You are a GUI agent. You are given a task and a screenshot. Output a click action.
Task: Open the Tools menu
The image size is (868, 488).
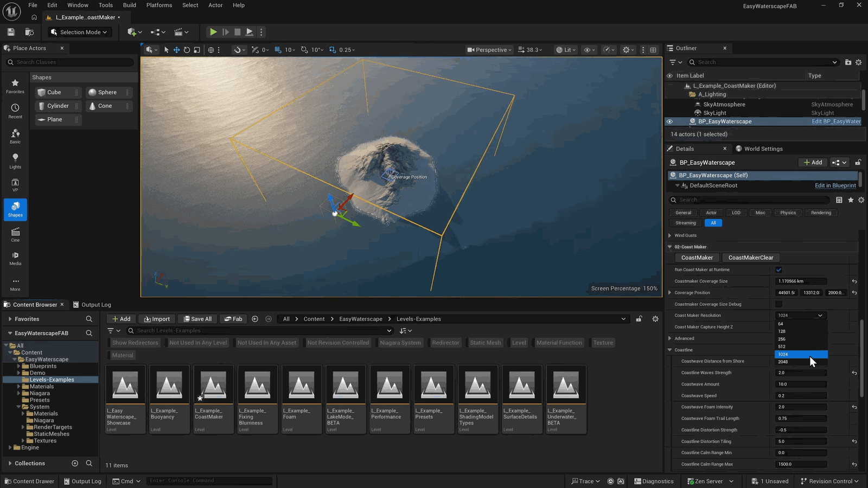pos(106,5)
